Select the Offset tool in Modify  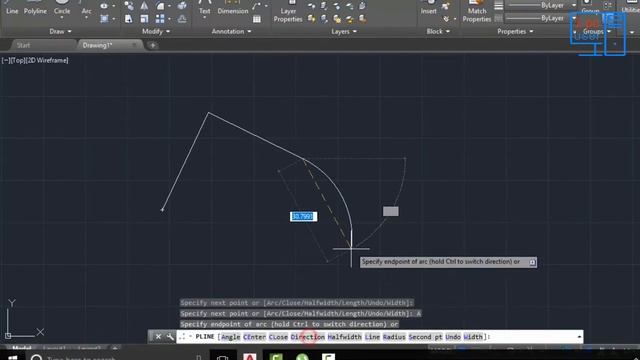[x=182, y=19]
